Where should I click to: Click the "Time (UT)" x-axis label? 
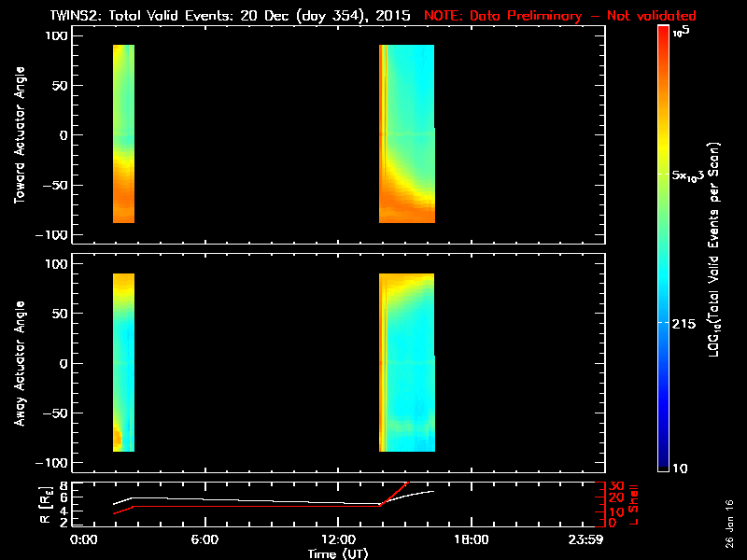[x=338, y=553]
